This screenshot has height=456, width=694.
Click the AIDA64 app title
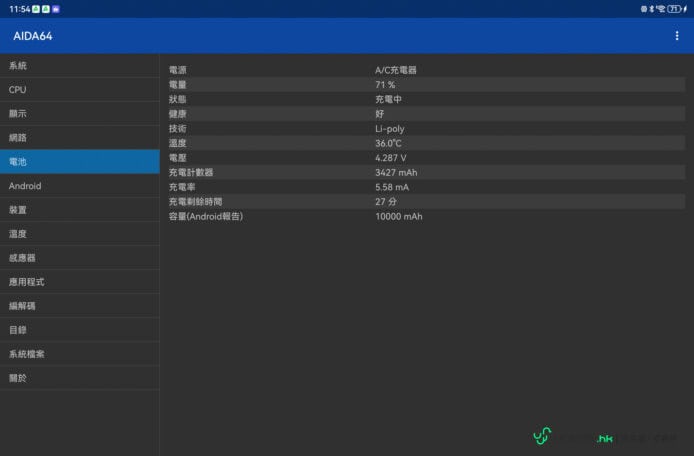click(x=33, y=36)
